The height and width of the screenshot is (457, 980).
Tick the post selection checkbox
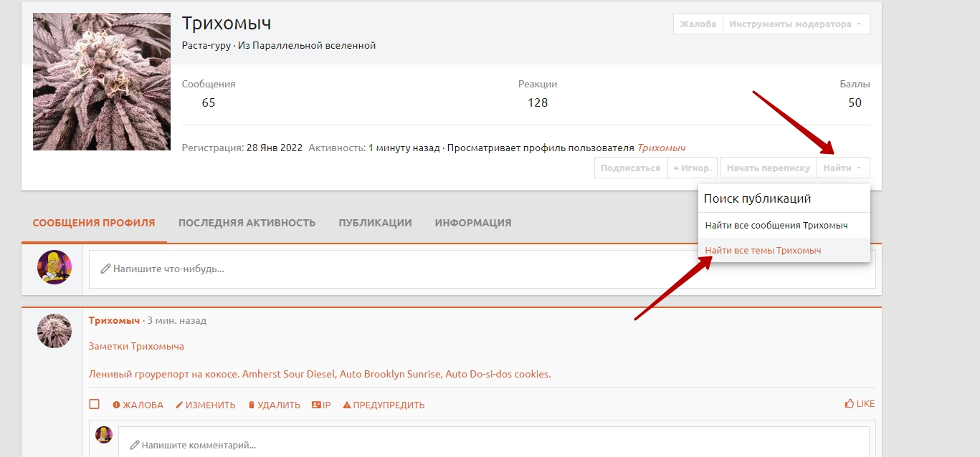click(94, 404)
